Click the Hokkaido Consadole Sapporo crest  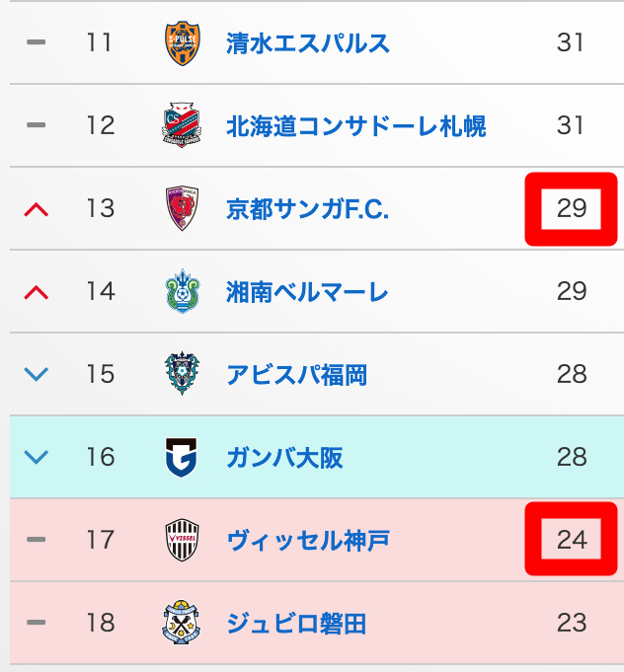coord(182,126)
